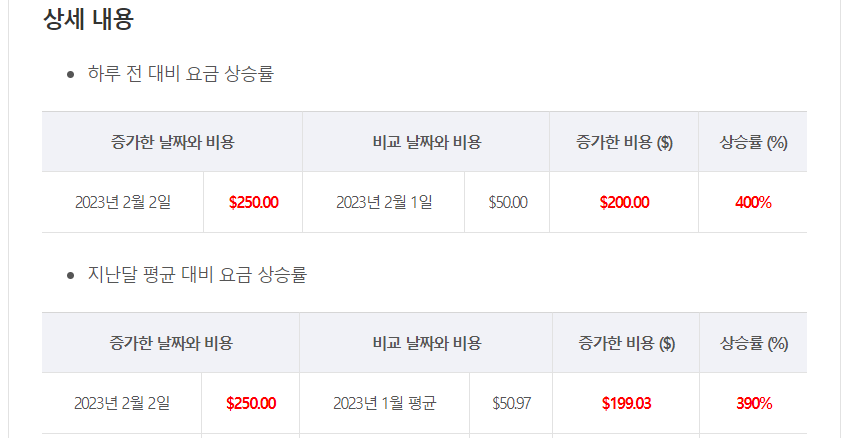Click first table's 상승률 (%) header
The image size is (847, 438).
point(753,142)
